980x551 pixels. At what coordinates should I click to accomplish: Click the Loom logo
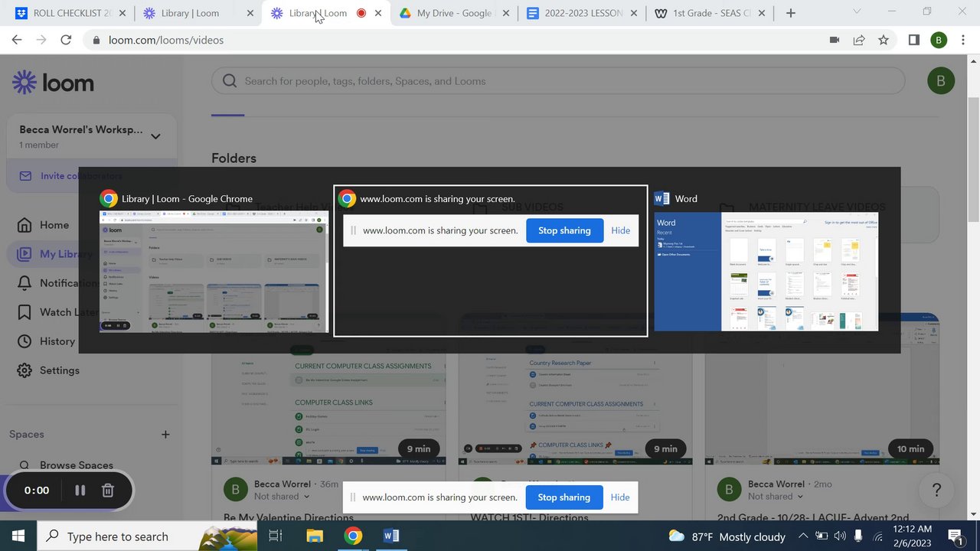53,83
